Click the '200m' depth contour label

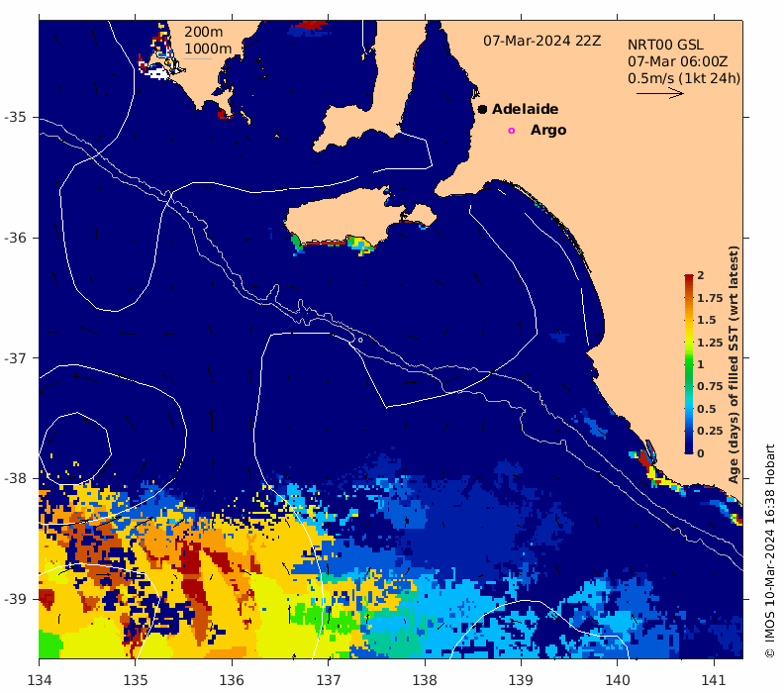(x=203, y=32)
